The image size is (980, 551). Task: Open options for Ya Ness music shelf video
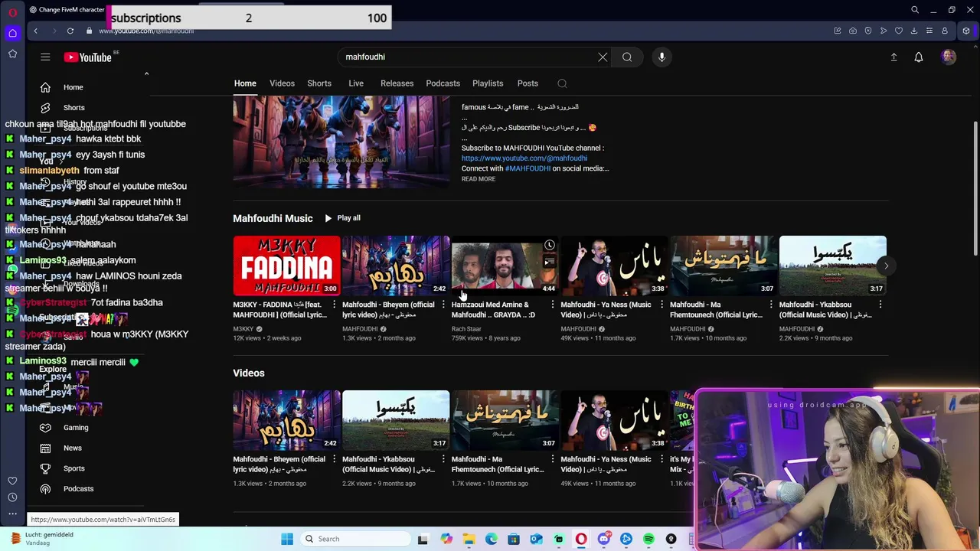(x=661, y=305)
